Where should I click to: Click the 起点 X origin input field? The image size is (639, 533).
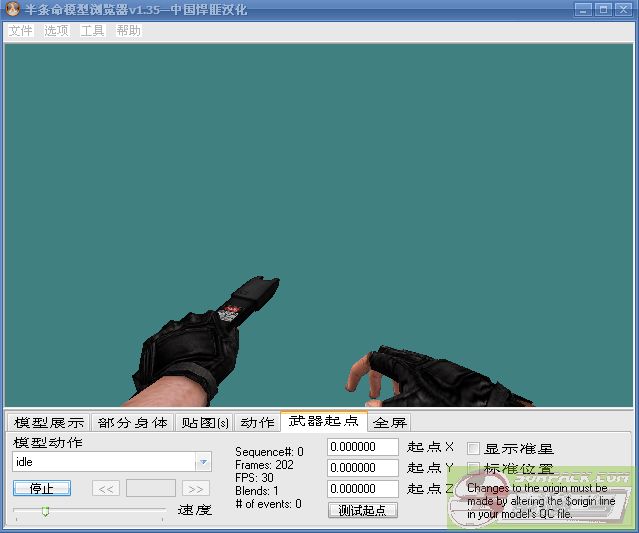coord(362,447)
